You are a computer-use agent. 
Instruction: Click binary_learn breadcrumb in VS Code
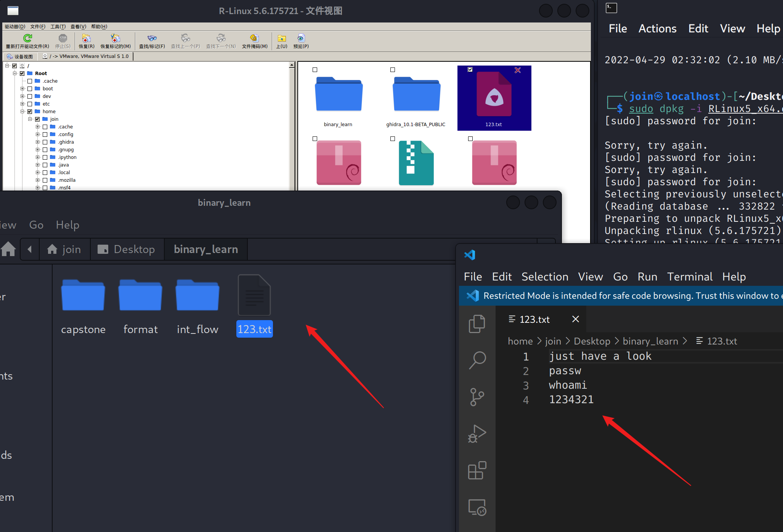coord(650,341)
